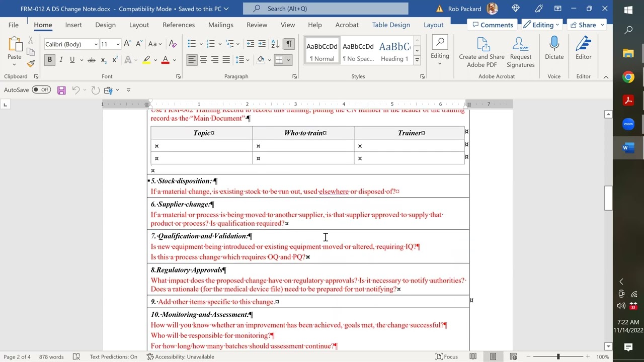Increase font size with Grow Font icon

[x=127, y=44]
